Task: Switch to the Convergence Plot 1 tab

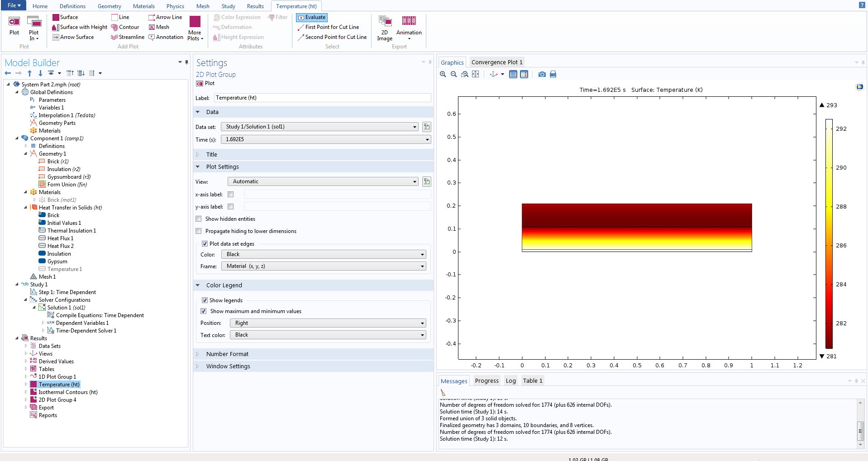Action: [496, 62]
